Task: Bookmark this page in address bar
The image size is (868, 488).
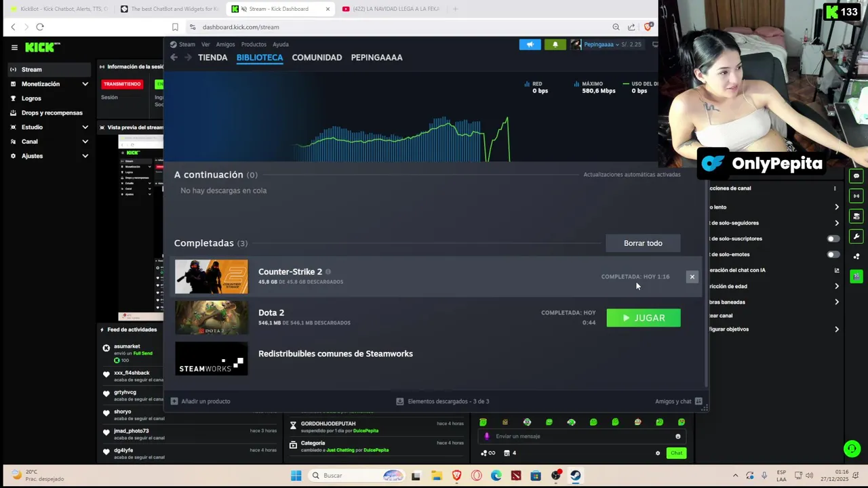Action: pos(175,27)
